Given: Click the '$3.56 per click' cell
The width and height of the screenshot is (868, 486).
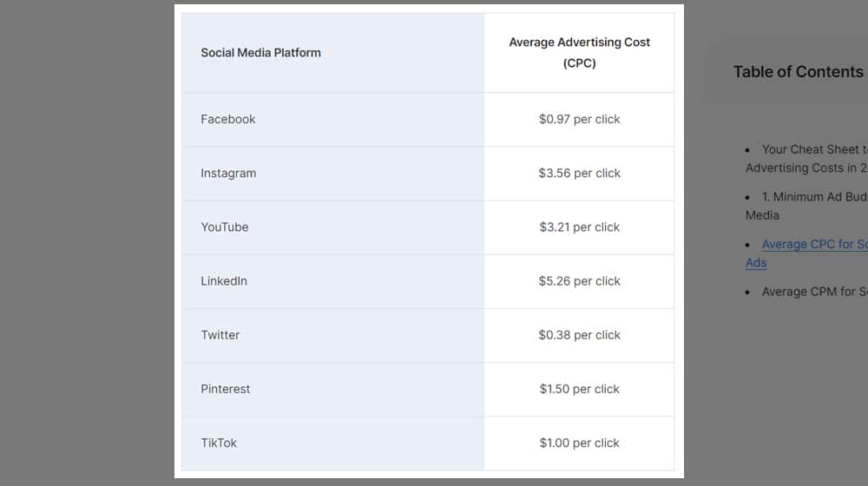Looking at the screenshot, I should coord(579,174).
